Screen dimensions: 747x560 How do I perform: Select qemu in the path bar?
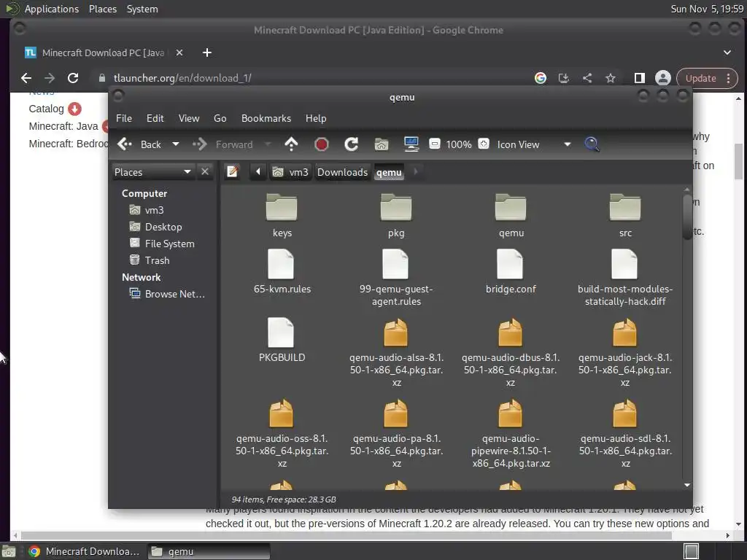[x=389, y=172]
